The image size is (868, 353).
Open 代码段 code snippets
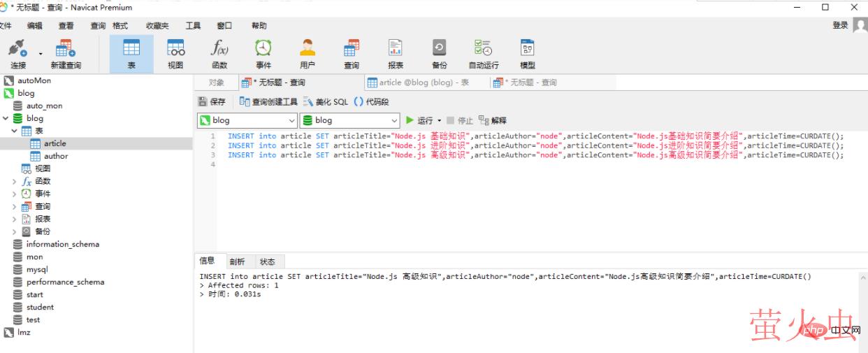[371, 102]
